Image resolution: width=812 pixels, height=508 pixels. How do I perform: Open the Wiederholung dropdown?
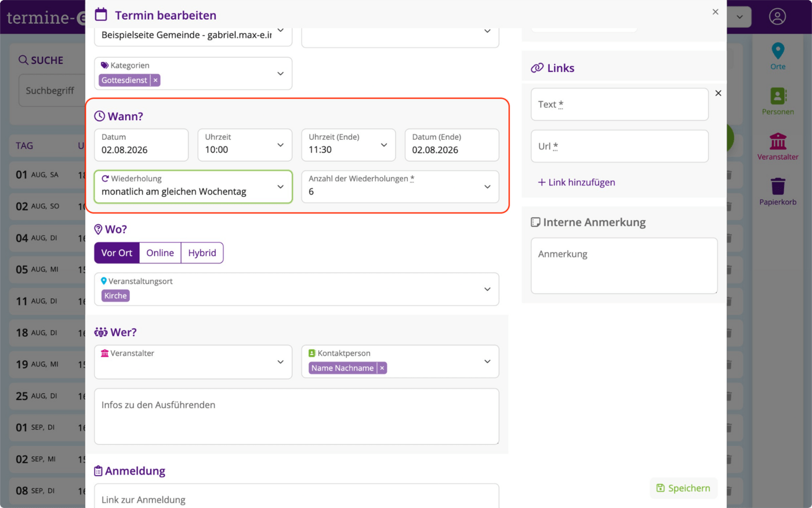[x=193, y=187]
